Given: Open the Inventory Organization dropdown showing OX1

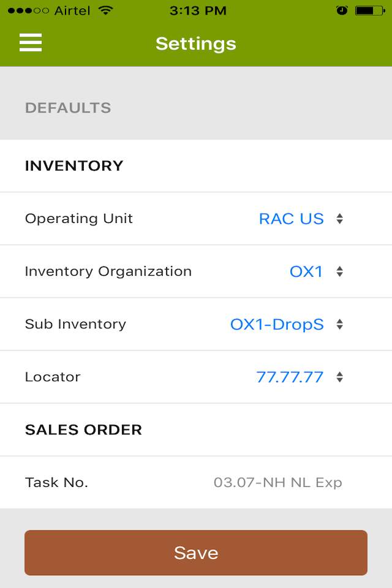Looking at the screenshot, I should (x=306, y=271).
